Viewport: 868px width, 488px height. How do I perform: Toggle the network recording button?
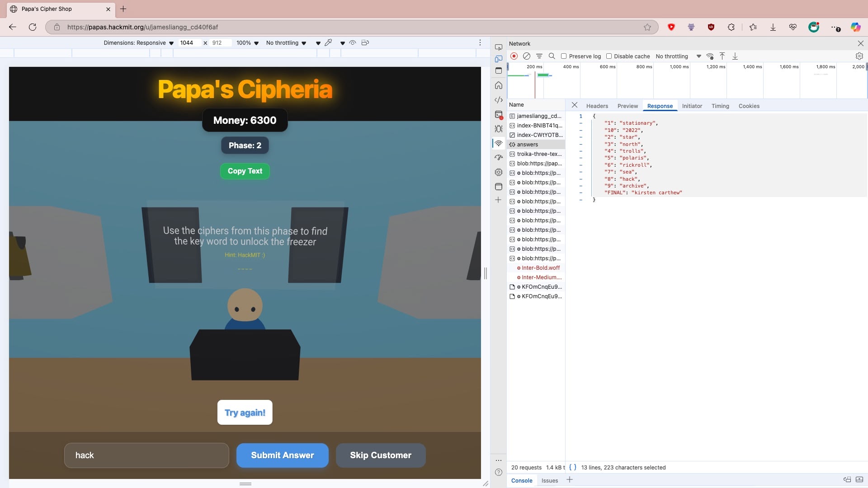point(514,56)
